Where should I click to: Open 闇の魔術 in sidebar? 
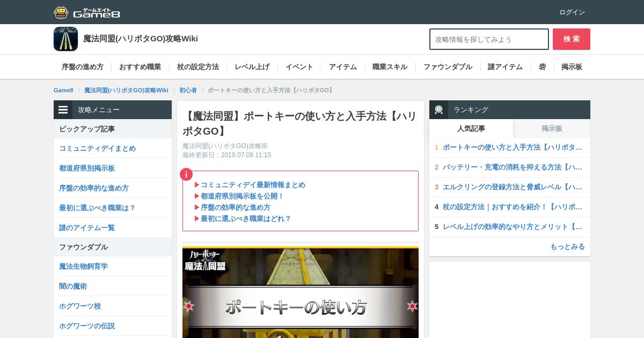point(113,286)
